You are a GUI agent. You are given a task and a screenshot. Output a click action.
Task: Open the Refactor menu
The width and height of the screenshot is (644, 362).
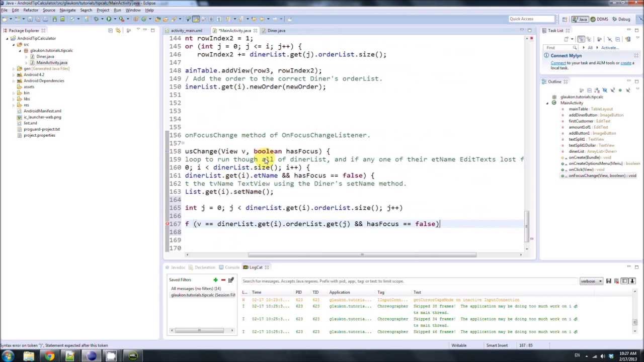(x=31, y=10)
